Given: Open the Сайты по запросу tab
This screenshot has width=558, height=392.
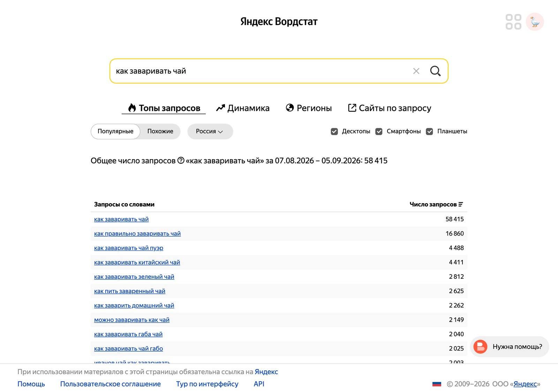Looking at the screenshot, I should click(390, 108).
